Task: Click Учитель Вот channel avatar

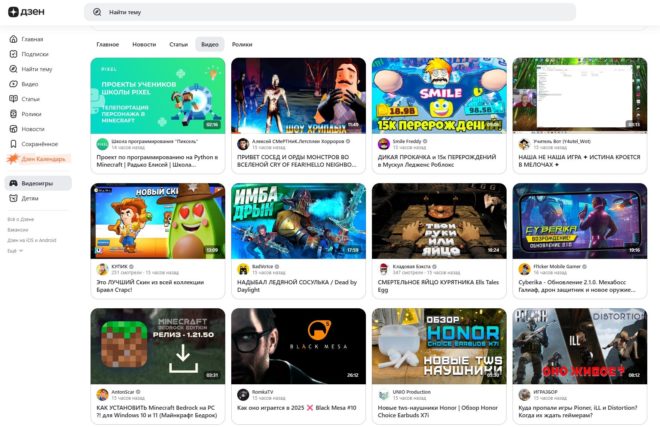Action: 524,144
